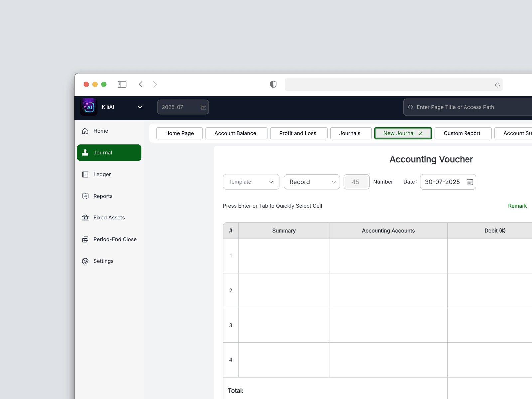
Task: Open the calendar icon in the 2025-07 period field
Action: (203, 107)
